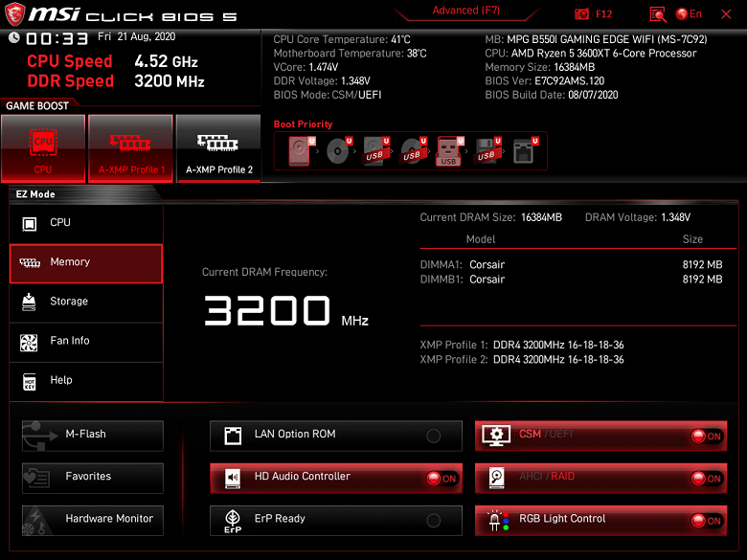This screenshot has width=747, height=560.
Task: Open the Fan Info section
Action: (86, 343)
